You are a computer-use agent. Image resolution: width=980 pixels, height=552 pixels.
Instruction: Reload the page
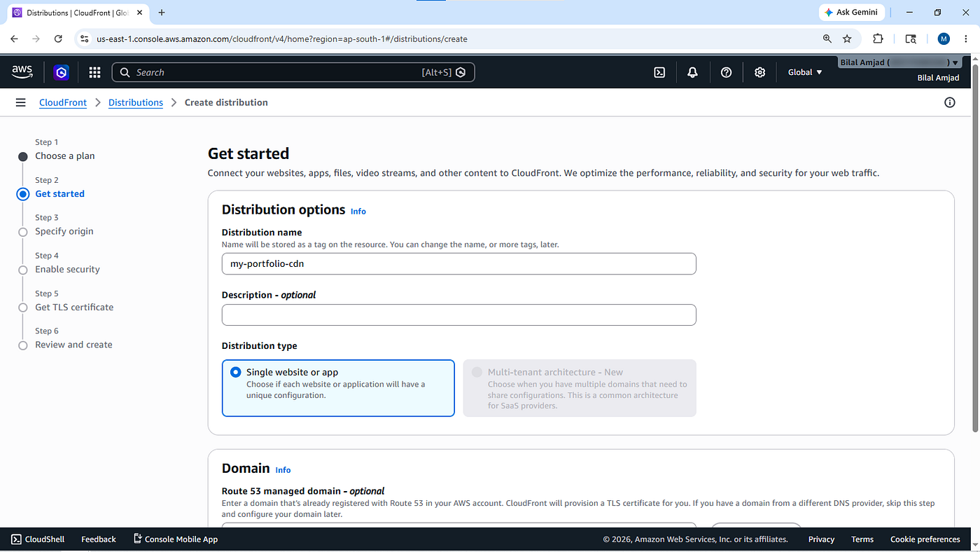pyautogui.click(x=58, y=39)
